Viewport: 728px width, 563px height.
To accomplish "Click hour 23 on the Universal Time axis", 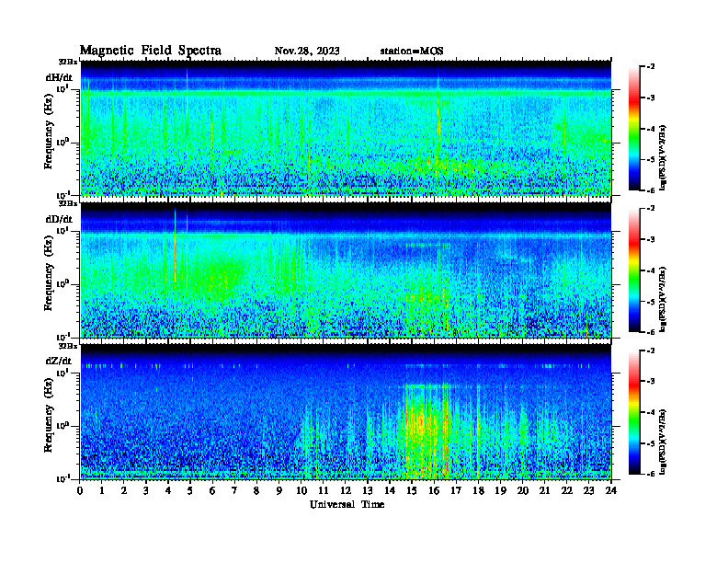I will point(588,491).
